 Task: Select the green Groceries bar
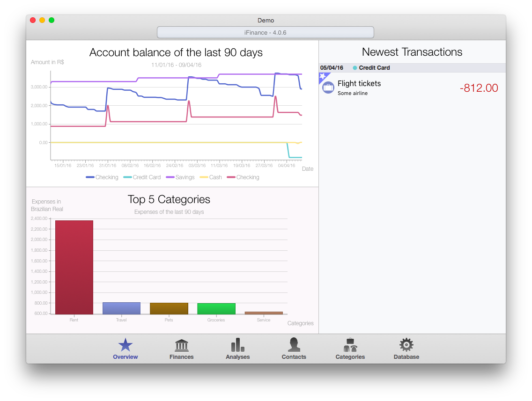[216, 309]
